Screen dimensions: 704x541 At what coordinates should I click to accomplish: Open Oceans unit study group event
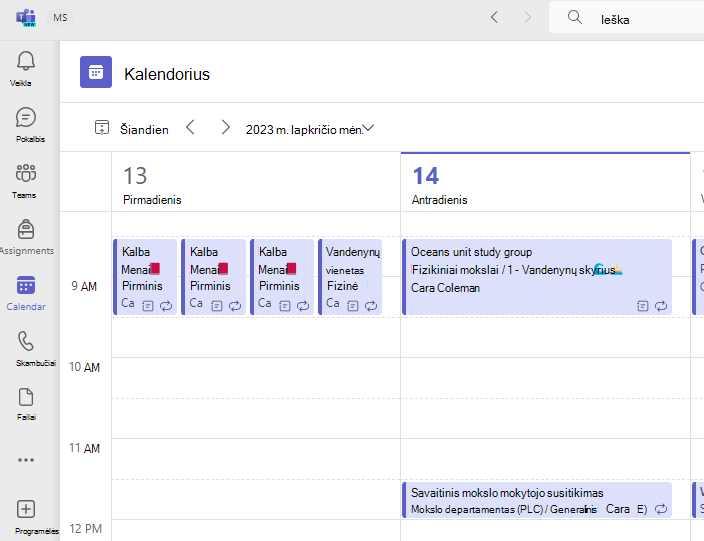pyautogui.click(x=537, y=277)
